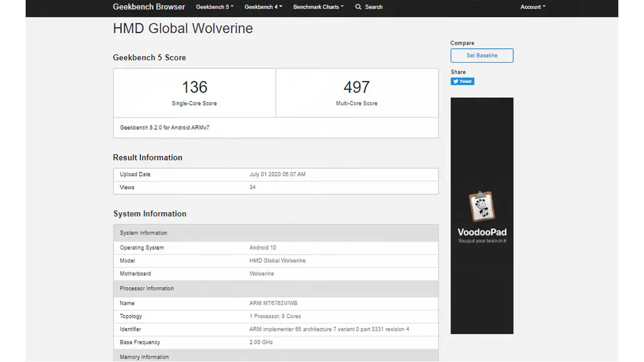Click the Operating System row label

pyautogui.click(x=142, y=248)
